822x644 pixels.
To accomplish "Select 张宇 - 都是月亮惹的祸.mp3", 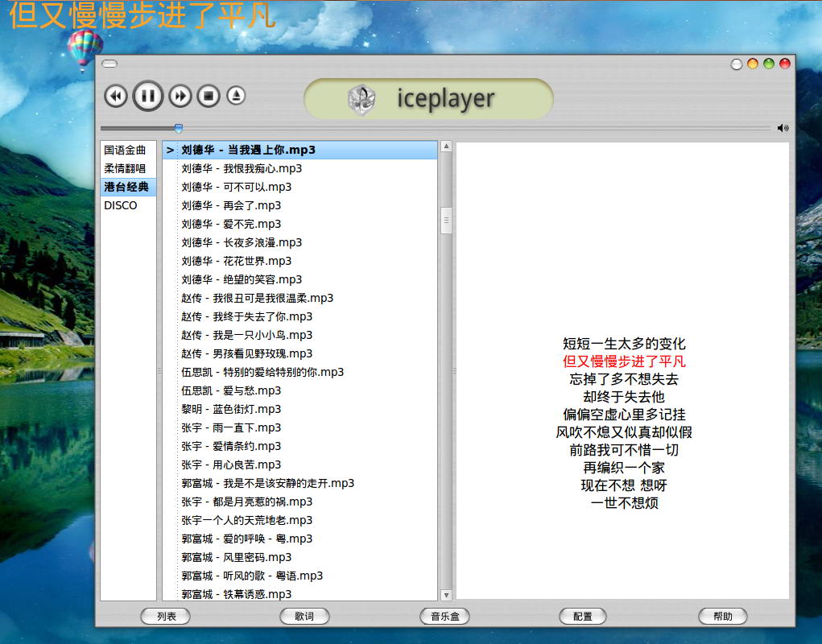I will point(299,502).
